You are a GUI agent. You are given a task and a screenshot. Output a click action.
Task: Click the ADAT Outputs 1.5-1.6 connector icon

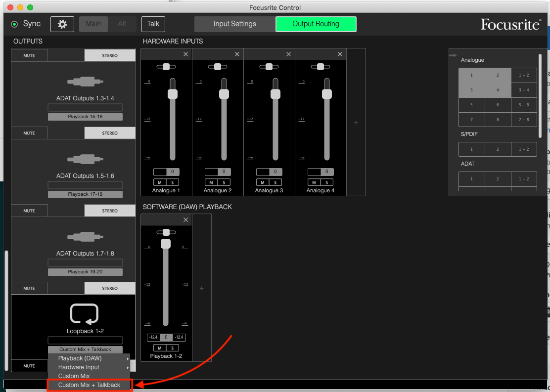point(85,160)
